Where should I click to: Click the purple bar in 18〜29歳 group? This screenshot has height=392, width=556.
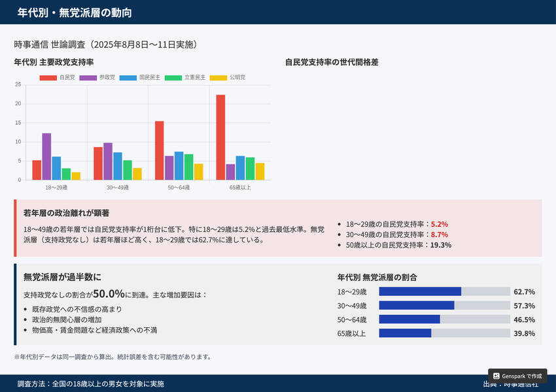[x=46, y=157]
